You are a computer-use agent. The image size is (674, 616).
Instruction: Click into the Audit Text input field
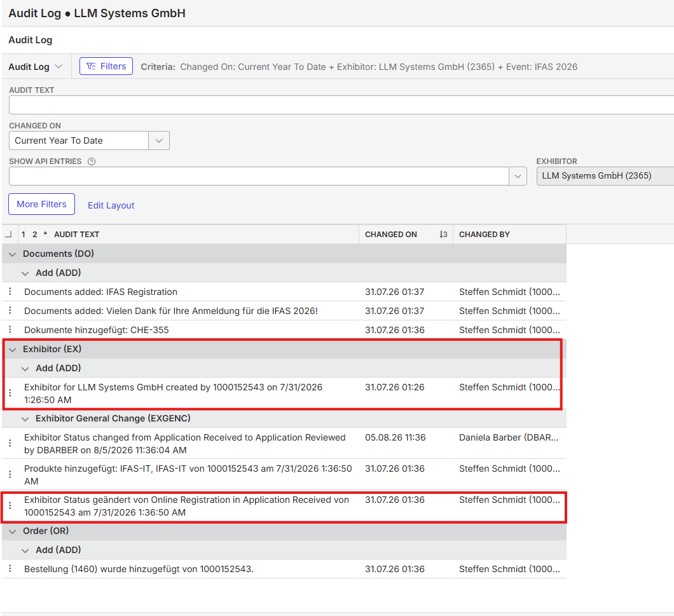341,105
